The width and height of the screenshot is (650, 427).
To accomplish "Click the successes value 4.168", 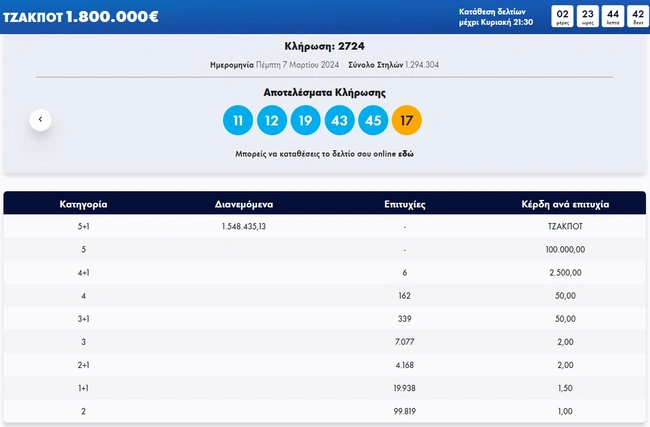I will [x=405, y=365].
